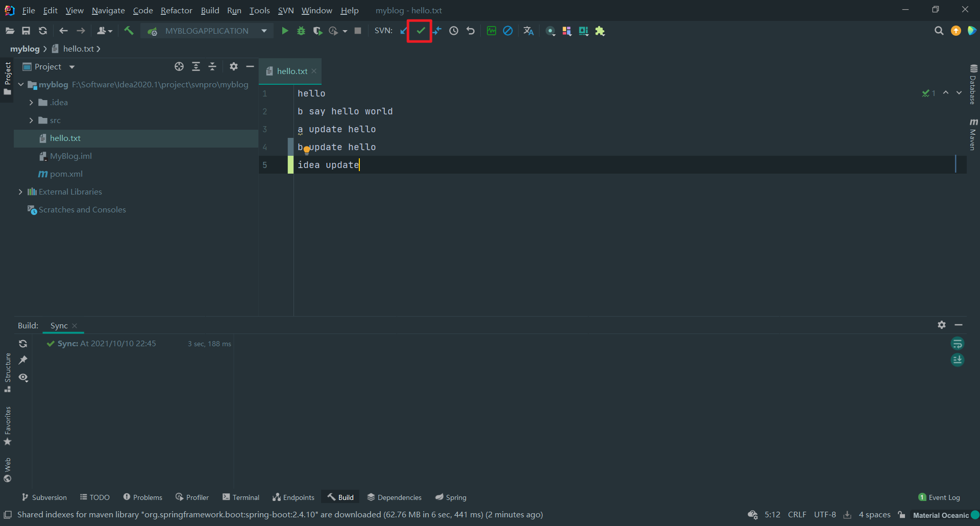Click the locate file target icon in Project panel
The height and width of the screenshot is (526, 980).
[179, 67]
